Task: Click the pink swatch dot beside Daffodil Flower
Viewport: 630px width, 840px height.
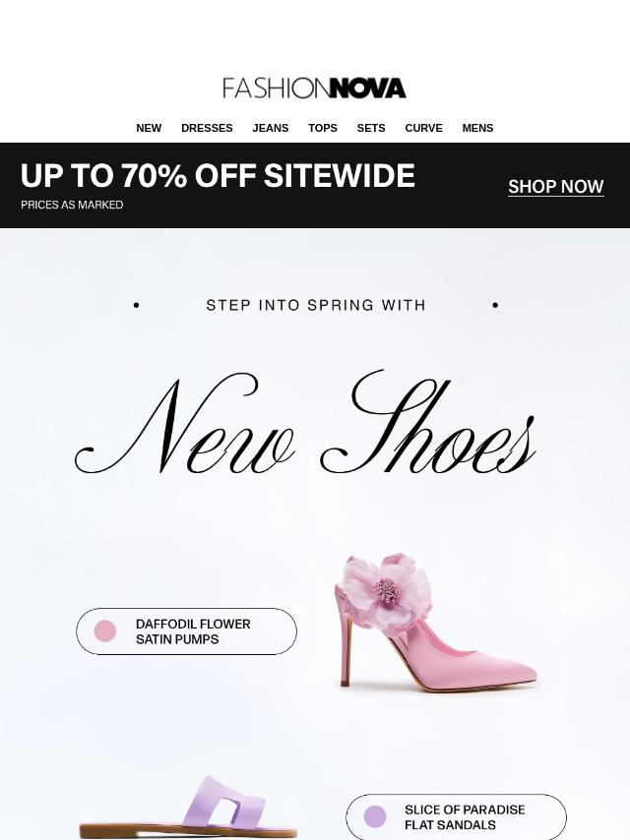Action: click(105, 631)
